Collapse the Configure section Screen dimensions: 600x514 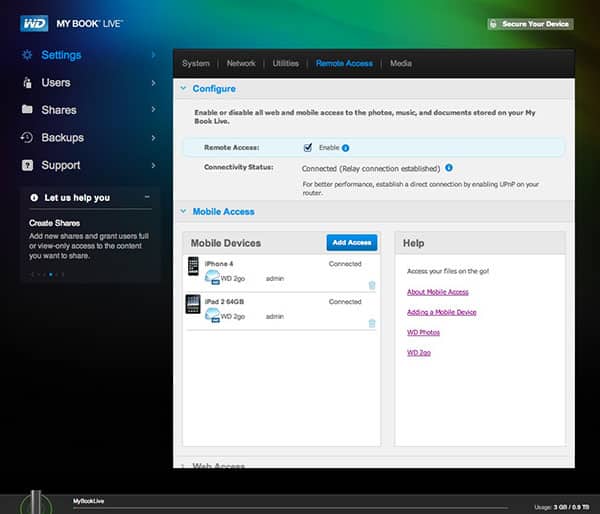183,88
